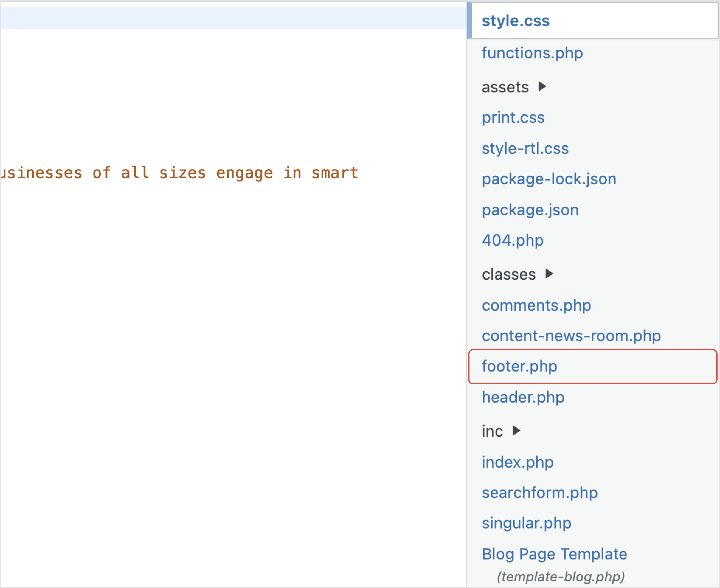Open the package.json file
720x588 pixels.
(x=530, y=210)
